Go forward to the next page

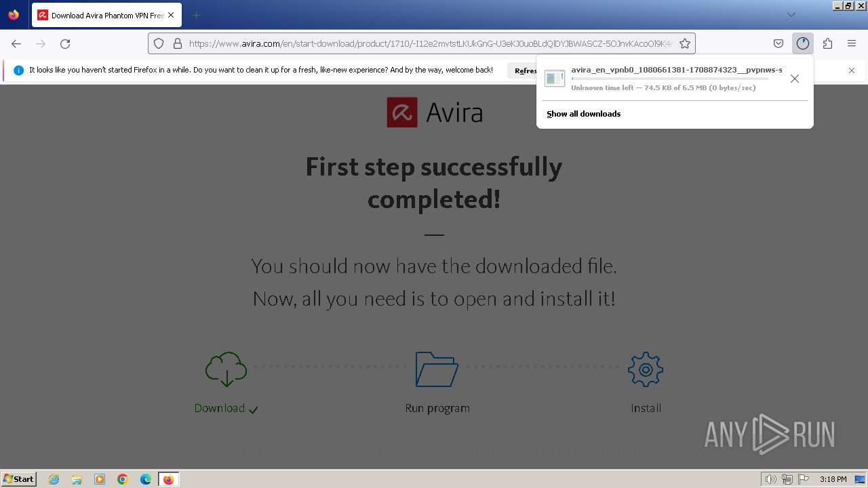point(41,43)
